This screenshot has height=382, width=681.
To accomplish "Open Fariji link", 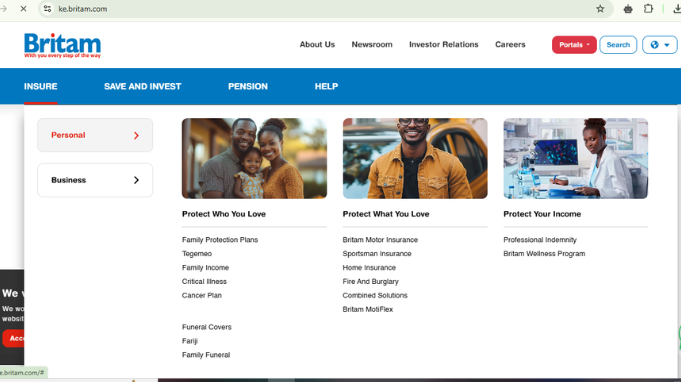I will click(190, 341).
